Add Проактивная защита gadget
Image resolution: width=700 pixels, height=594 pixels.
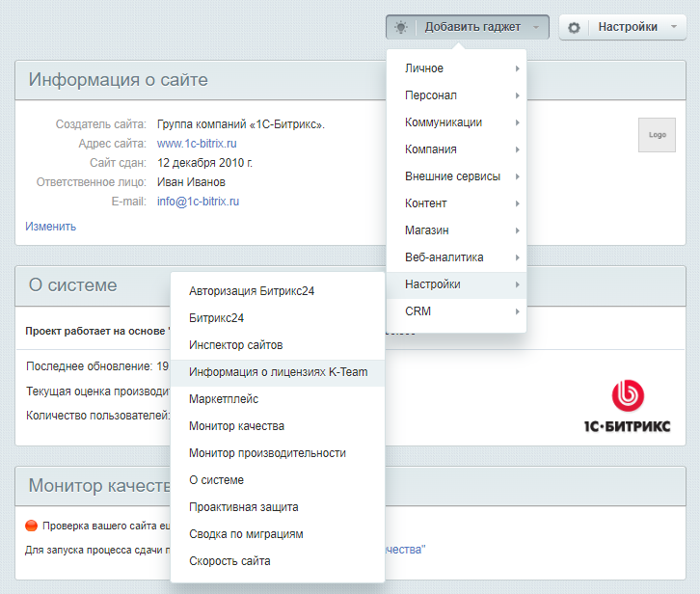278,507
